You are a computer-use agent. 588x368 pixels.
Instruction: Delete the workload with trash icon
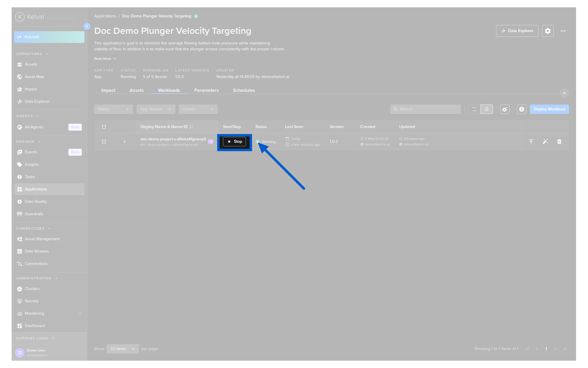pos(559,142)
